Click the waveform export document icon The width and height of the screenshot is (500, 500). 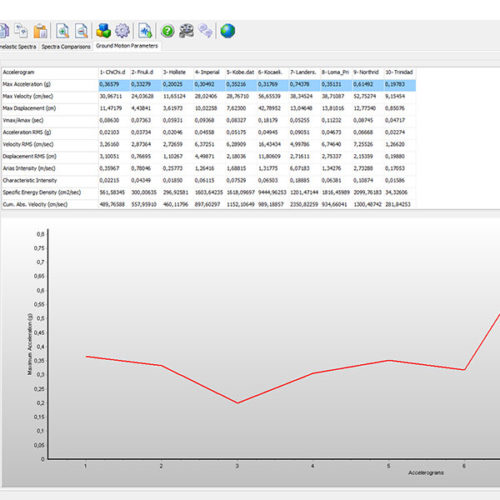pyautogui.click(x=145, y=31)
